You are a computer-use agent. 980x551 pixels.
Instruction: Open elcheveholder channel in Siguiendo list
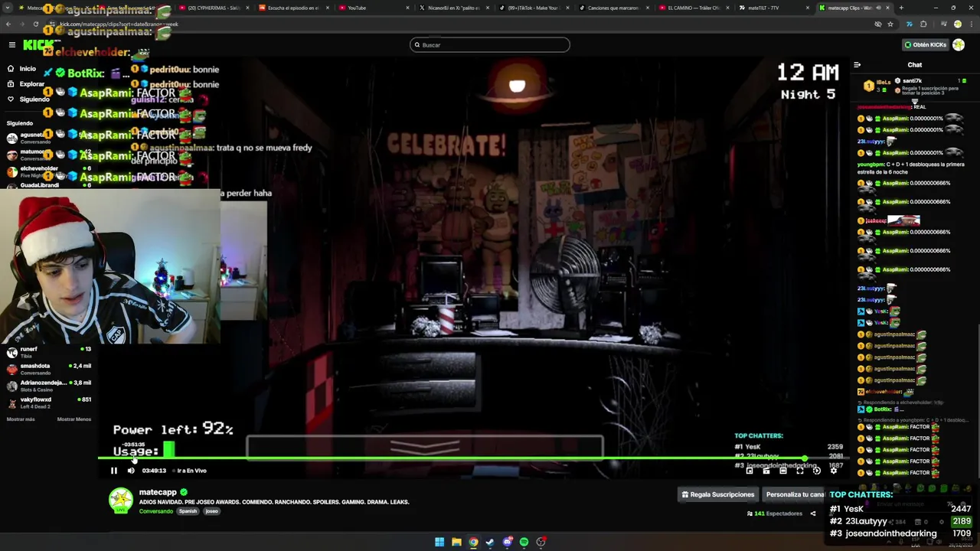click(x=49, y=171)
